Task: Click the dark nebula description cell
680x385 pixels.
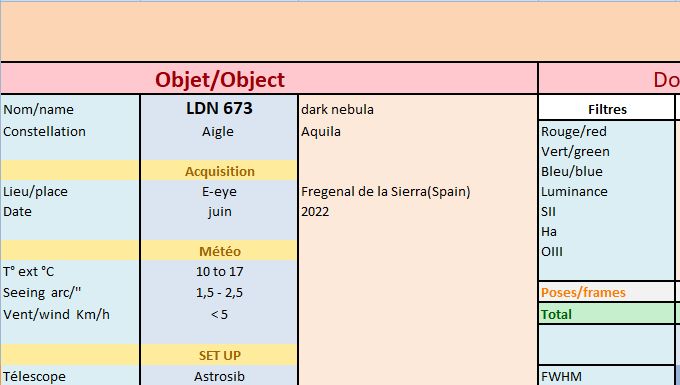Action: pos(418,109)
